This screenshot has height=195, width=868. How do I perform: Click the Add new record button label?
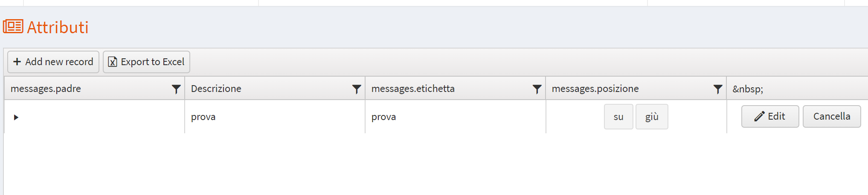click(59, 62)
